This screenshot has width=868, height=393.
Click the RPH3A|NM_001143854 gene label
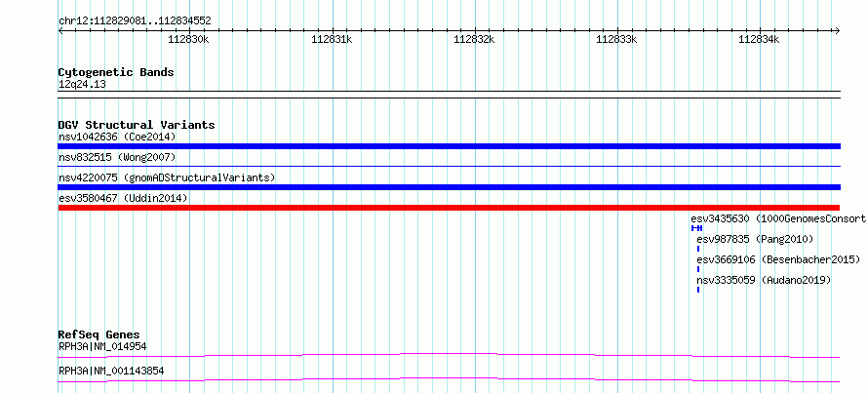pyautogui.click(x=111, y=371)
